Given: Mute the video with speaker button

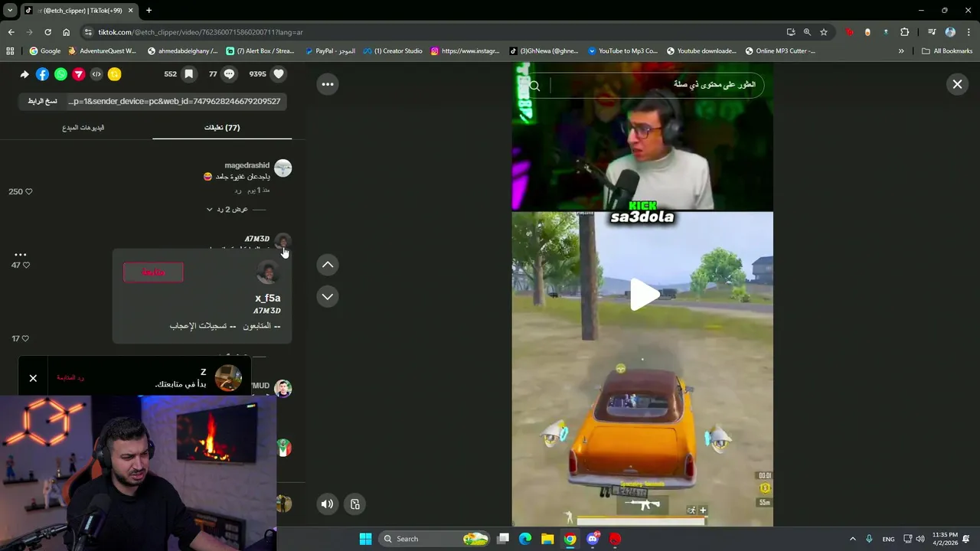Looking at the screenshot, I should (x=327, y=504).
